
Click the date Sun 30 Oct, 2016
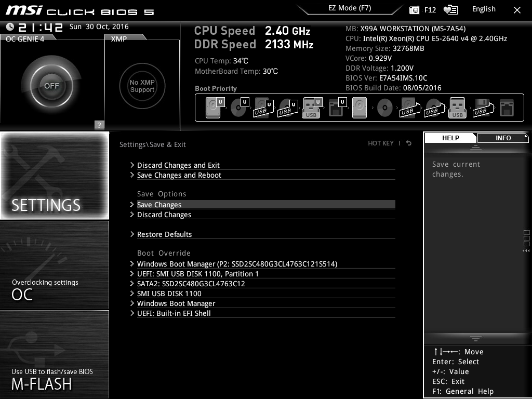pos(99,26)
